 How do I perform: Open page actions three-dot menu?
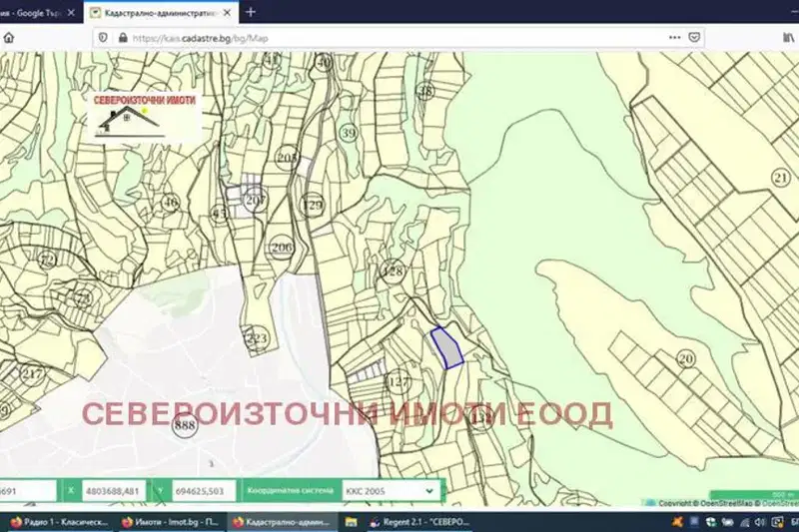(x=675, y=37)
